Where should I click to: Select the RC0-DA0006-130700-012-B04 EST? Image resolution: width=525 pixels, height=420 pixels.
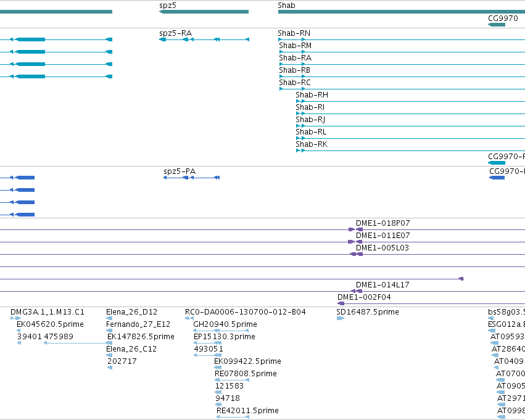(x=246, y=312)
